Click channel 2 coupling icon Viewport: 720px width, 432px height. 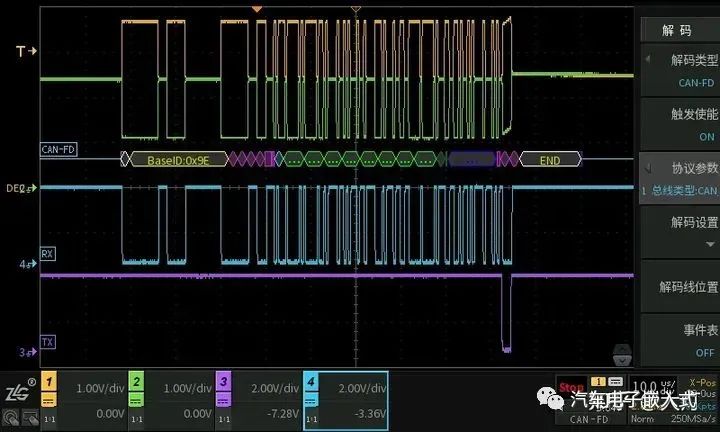(136, 400)
